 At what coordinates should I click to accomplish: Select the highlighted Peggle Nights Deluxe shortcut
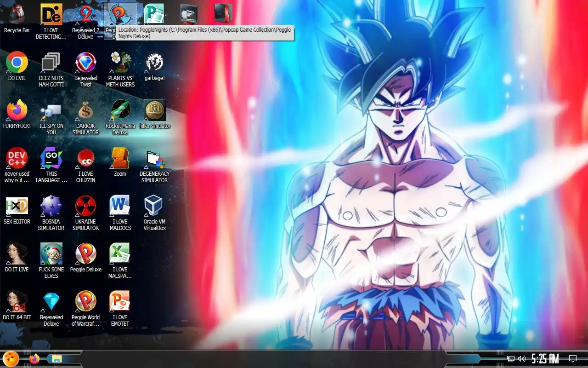[120, 14]
